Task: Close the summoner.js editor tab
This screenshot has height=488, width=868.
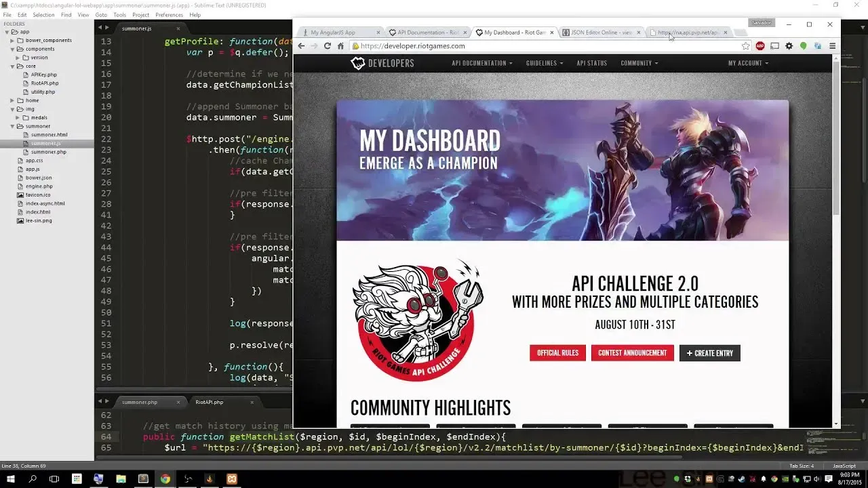Action: pos(179,28)
